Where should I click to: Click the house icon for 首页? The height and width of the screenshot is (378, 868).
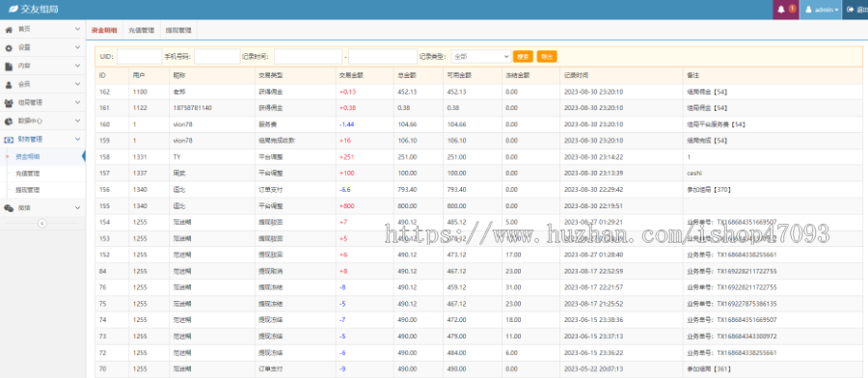tap(9, 29)
